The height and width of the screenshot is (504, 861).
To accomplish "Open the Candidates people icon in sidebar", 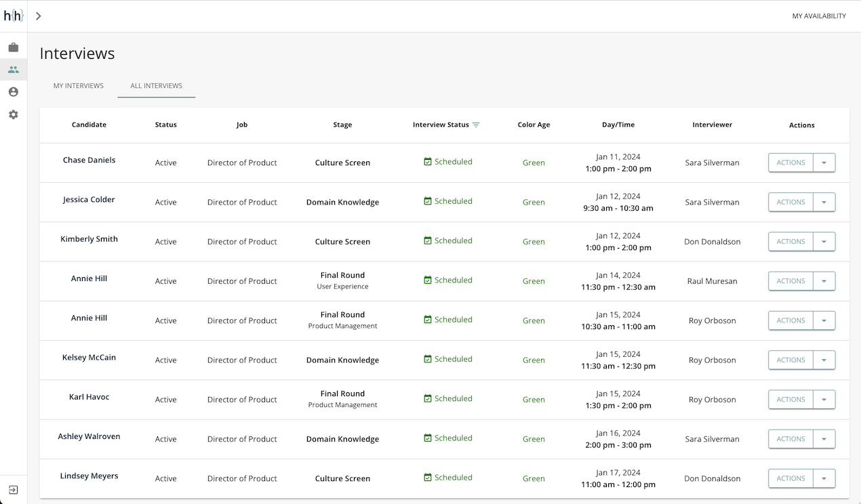I will (x=14, y=70).
